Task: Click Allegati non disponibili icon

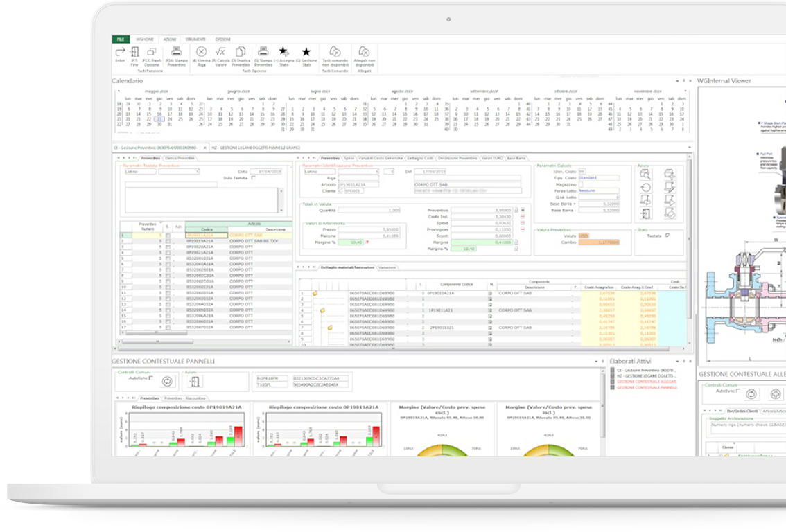Action: 364,51
